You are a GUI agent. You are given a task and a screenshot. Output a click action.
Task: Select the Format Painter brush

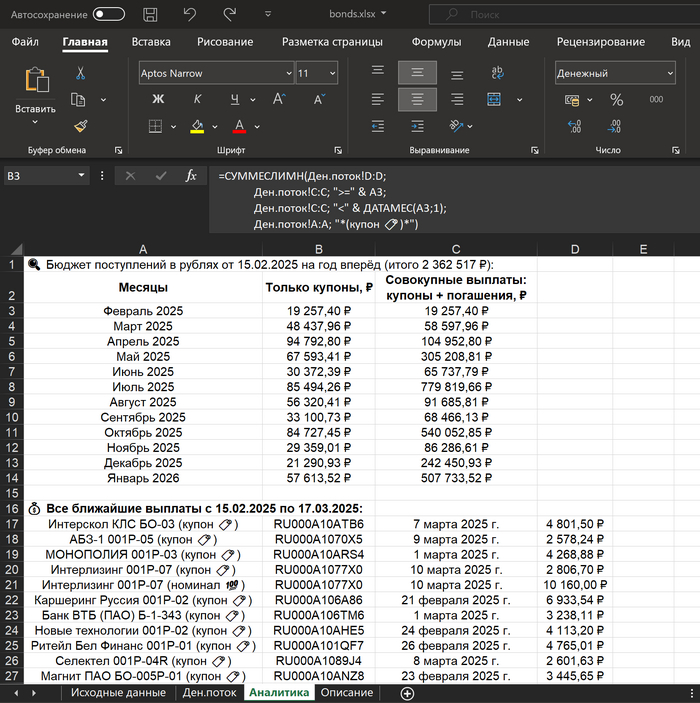tap(80, 126)
